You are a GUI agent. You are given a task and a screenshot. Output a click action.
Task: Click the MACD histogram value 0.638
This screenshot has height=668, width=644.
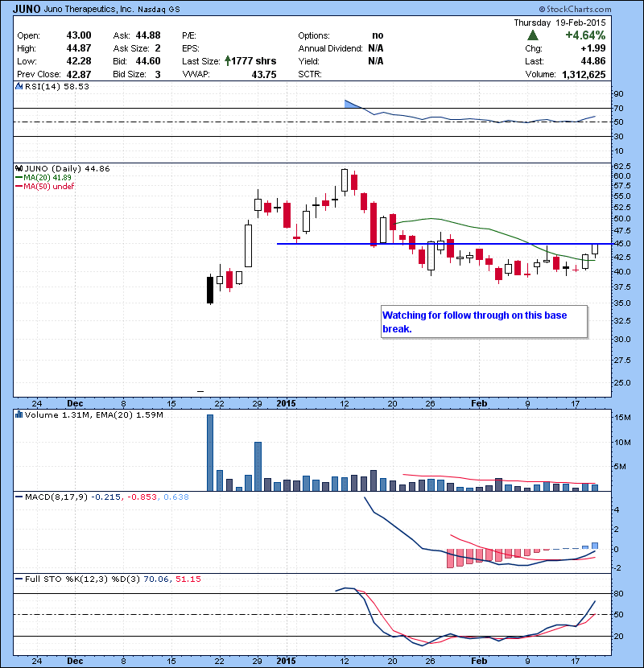pos(176,497)
